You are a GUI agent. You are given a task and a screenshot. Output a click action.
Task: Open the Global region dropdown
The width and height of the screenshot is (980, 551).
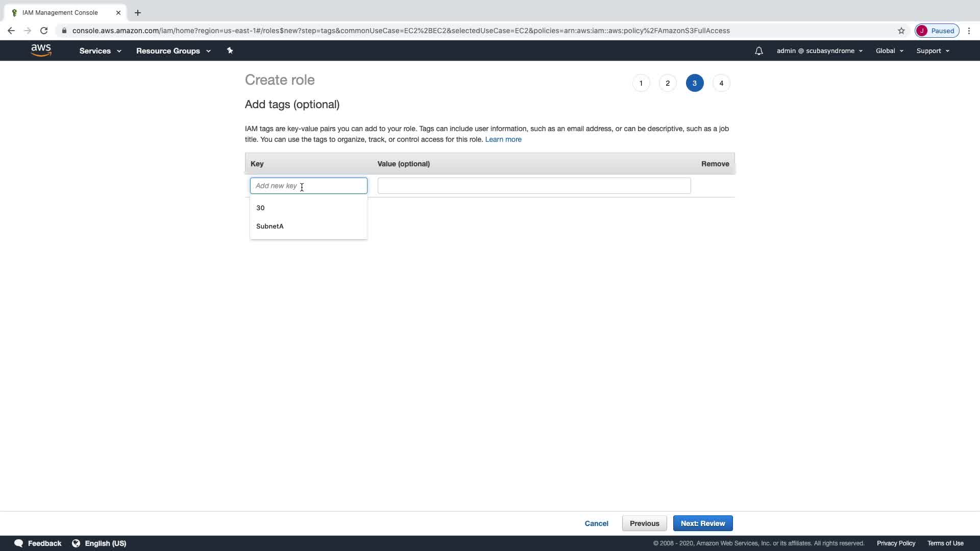click(x=889, y=51)
